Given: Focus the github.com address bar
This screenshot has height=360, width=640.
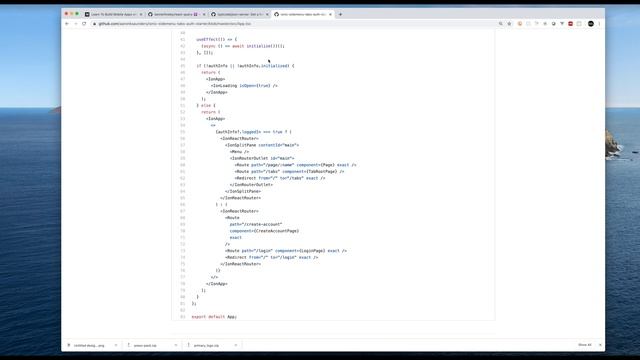Looking at the screenshot, I should (x=294, y=24).
